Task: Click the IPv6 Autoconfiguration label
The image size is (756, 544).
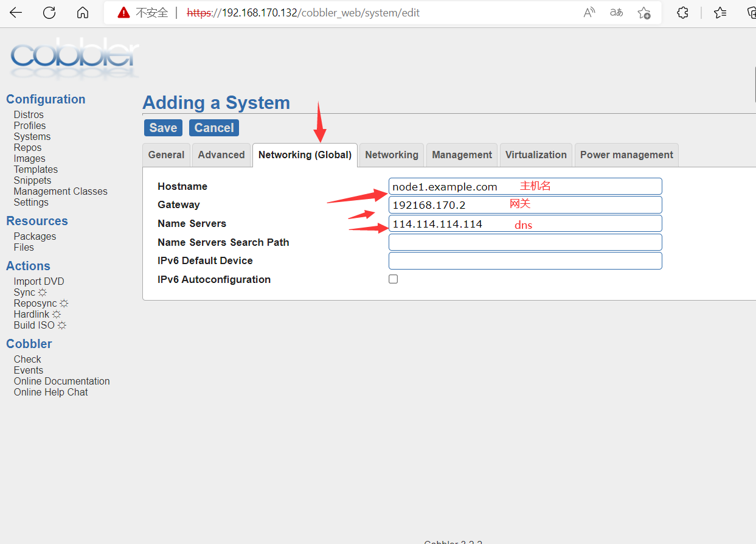Action: pos(214,279)
